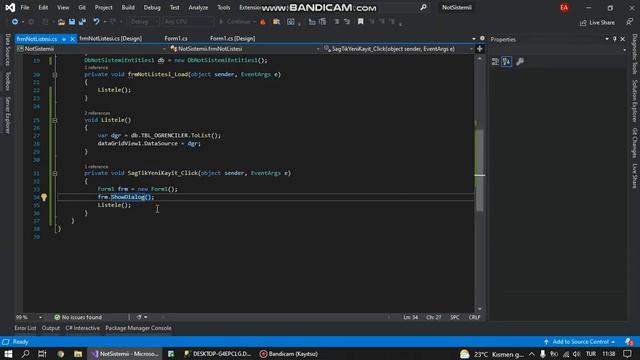640x360 pixels.
Task: Open the Toolbox side panel
Action: point(7,81)
